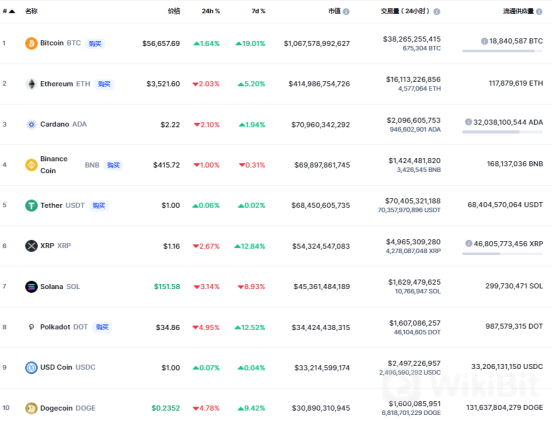Click the Bitcoin logo icon
The width and height of the screenshot is (554, 421).
pos(31,43)
